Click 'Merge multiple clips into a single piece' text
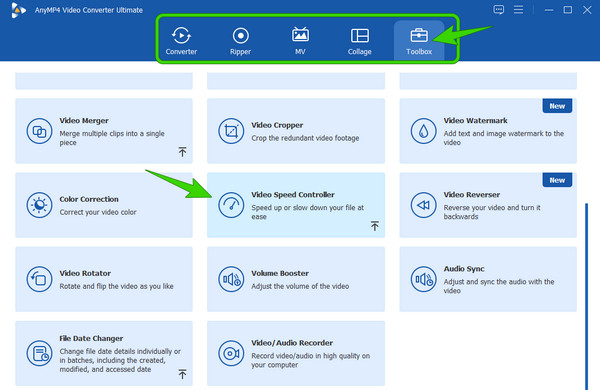This screenshot has width=600, height=390. [x=112, y=138]
